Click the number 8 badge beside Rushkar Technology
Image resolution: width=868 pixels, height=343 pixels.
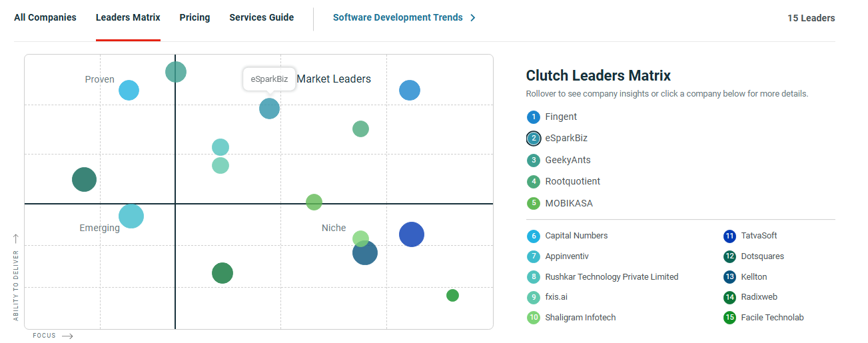[x=533, y=277]
